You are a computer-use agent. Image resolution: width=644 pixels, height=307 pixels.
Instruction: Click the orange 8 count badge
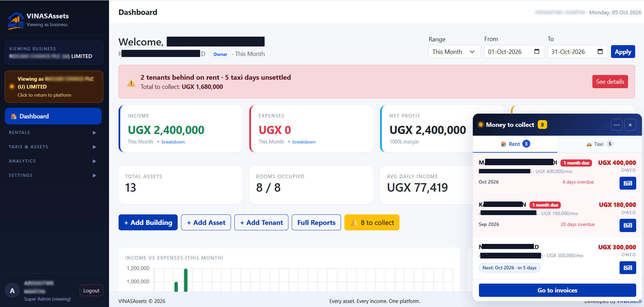[542, 125]
